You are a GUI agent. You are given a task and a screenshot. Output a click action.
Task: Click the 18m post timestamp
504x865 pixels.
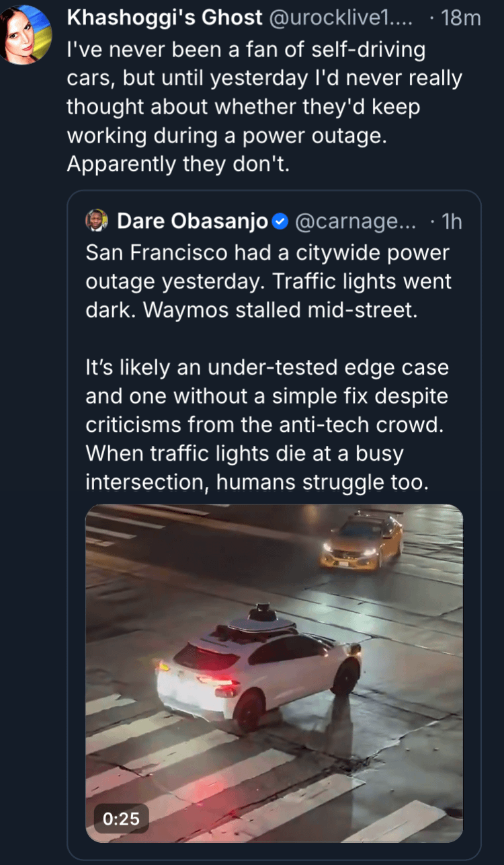pyautogui.click(x=461, y=18)
